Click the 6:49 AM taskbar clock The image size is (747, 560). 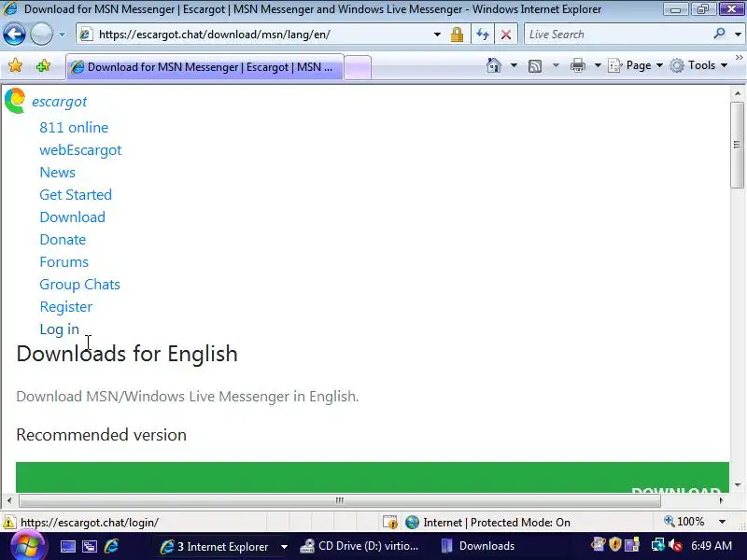coord(712,546)
